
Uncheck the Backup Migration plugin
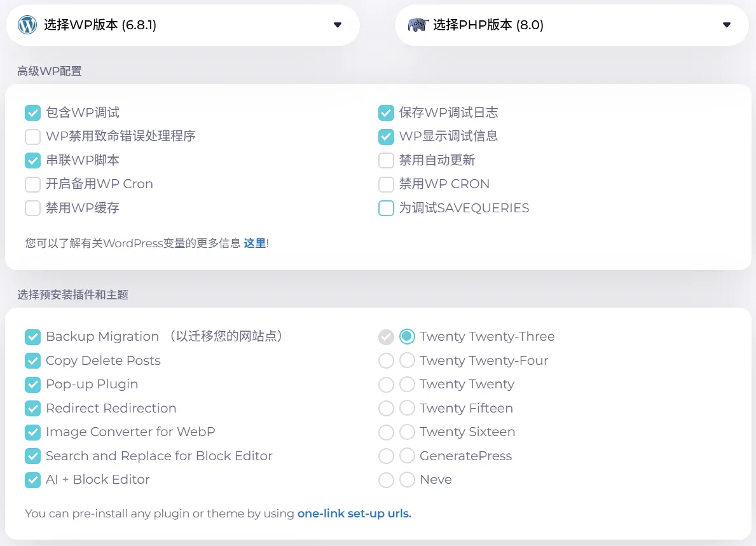[x=32, y=337]
